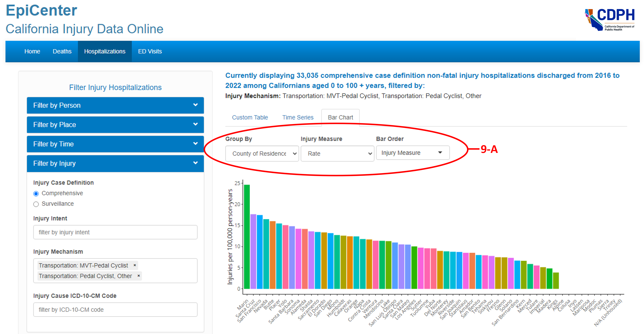Navigate to the Deaths section
This screenshot has width=644, height=334.
62,51
